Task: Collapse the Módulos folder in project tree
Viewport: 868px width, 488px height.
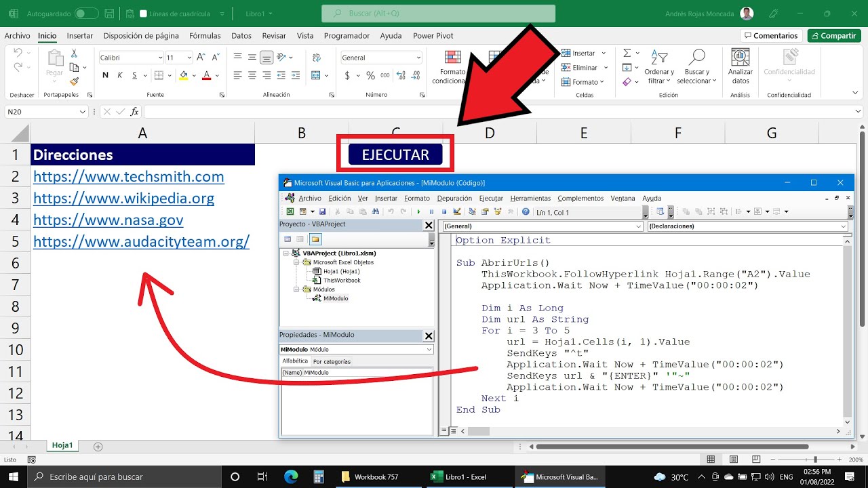Action: [x=296, y=289]
